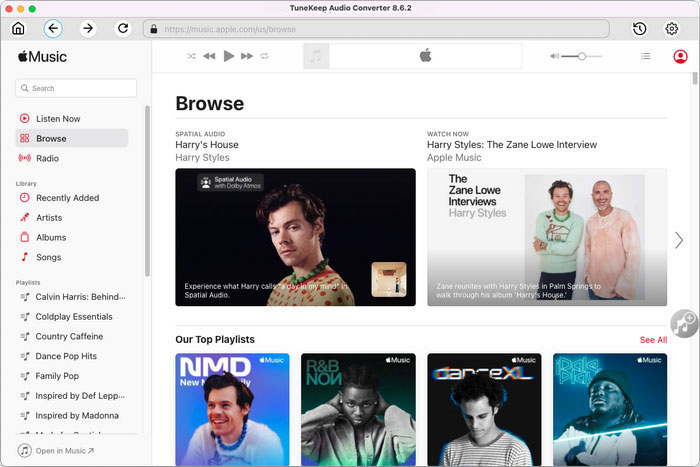This screenshot has height=467, width=700.
Task: Skip to the previous track
Action: [209, 56]
